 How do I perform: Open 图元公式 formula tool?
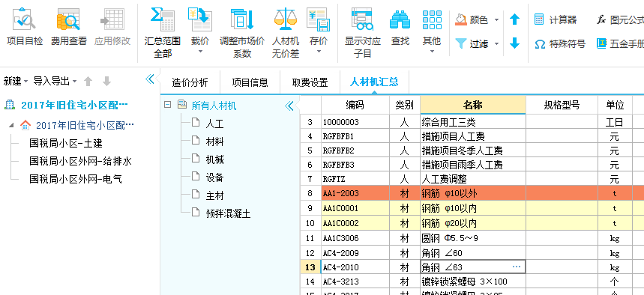[620, 19]
